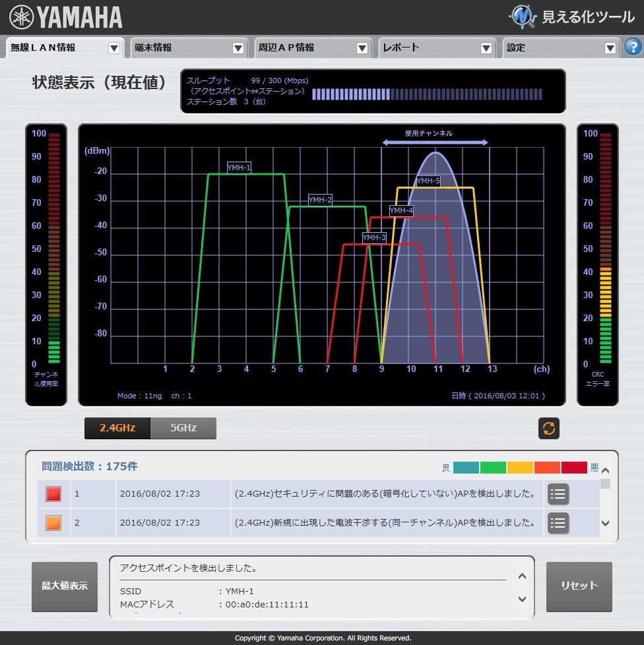644x645 pixels.
Task: Toggle the 最大値表示 maximum value display
Action: (x=64, y=587)
